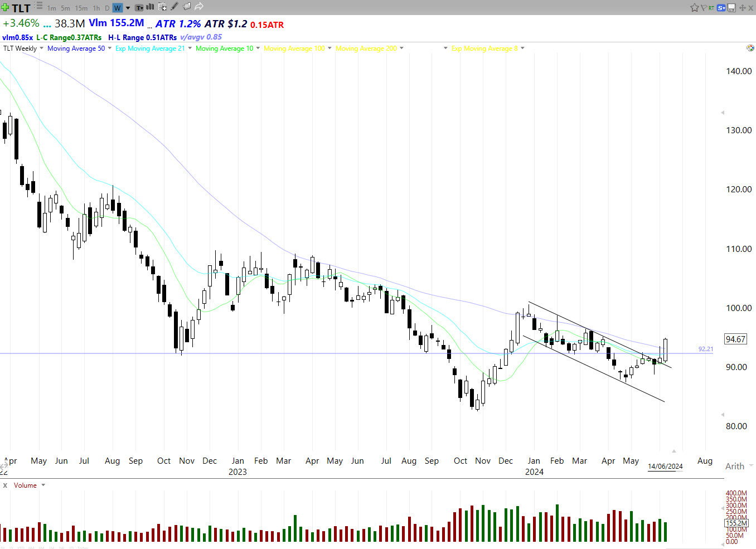Click the 155.2M volume axis label

(735, 523)
